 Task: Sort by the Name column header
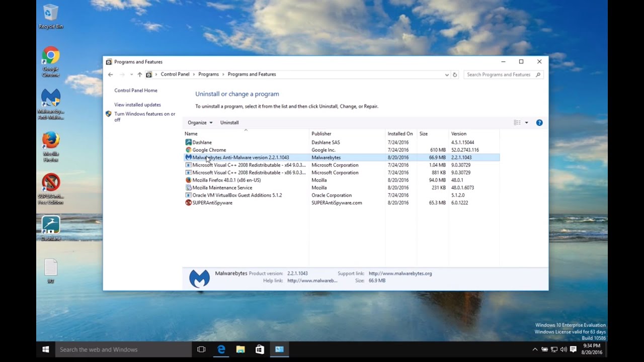246,134
